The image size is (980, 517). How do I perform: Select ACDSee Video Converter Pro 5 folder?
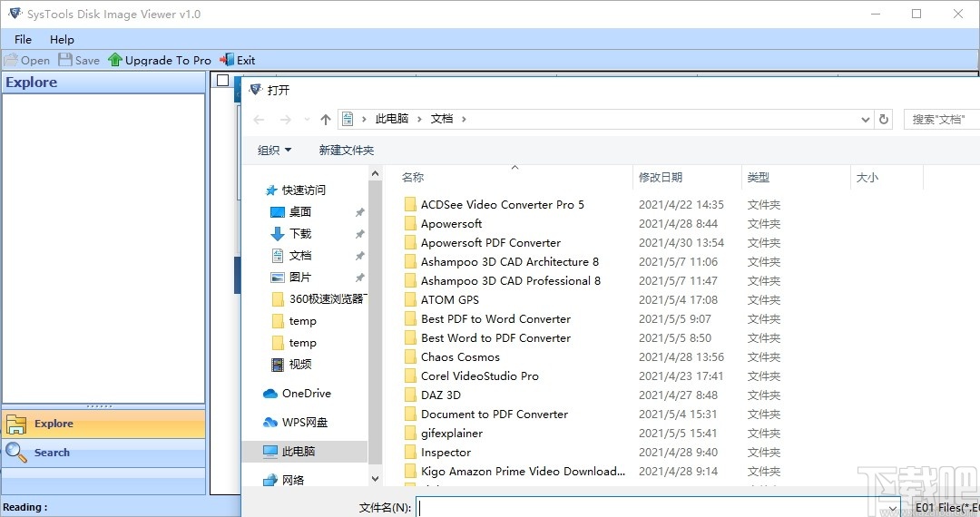tap(503, 205)
